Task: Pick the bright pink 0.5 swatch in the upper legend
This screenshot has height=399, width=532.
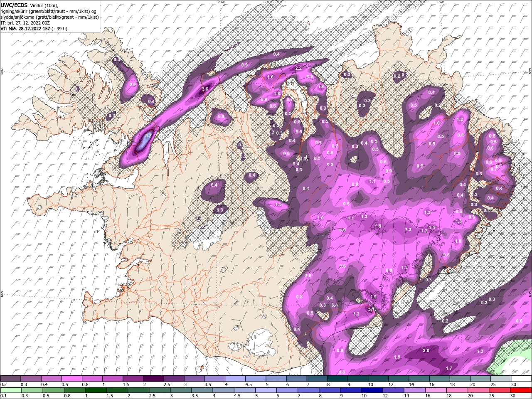Action: point(71,379)
